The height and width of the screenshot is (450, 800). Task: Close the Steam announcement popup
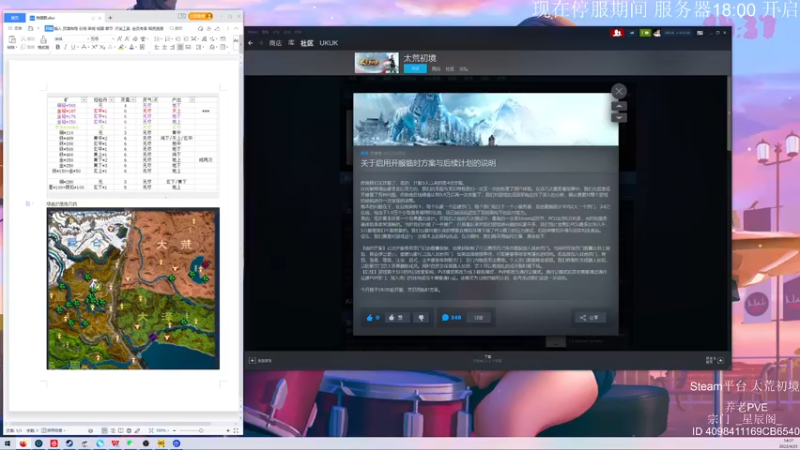pos(618,91)
